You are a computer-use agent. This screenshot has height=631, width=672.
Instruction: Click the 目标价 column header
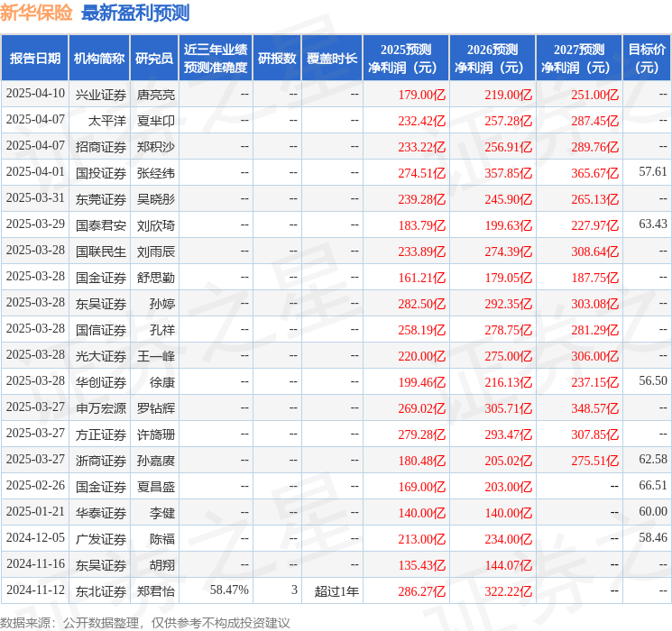point(647,59)
